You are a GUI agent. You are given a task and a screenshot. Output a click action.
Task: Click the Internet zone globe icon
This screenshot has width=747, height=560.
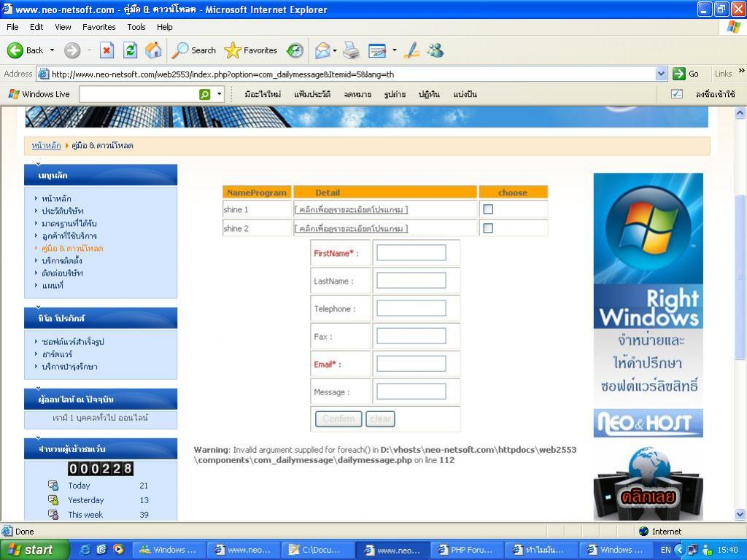click(643, 531)
